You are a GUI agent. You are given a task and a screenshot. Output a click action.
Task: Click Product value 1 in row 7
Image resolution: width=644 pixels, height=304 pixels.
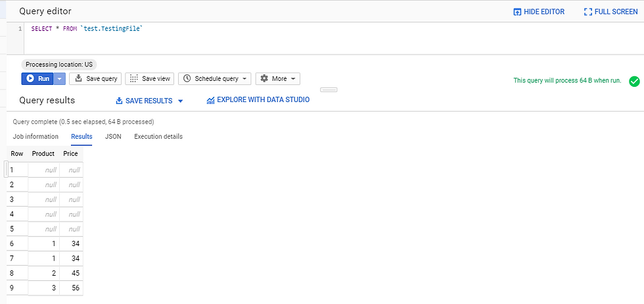click(53, 259)
